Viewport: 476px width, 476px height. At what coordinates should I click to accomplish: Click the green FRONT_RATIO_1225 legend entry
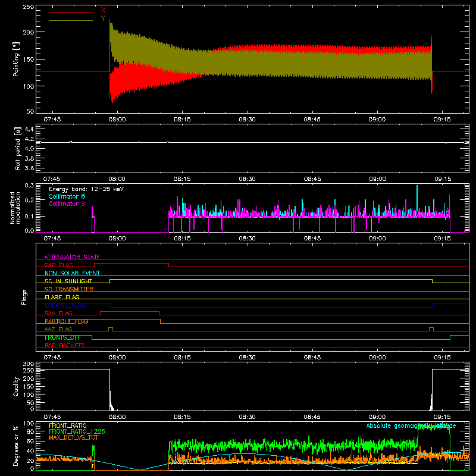77,431
